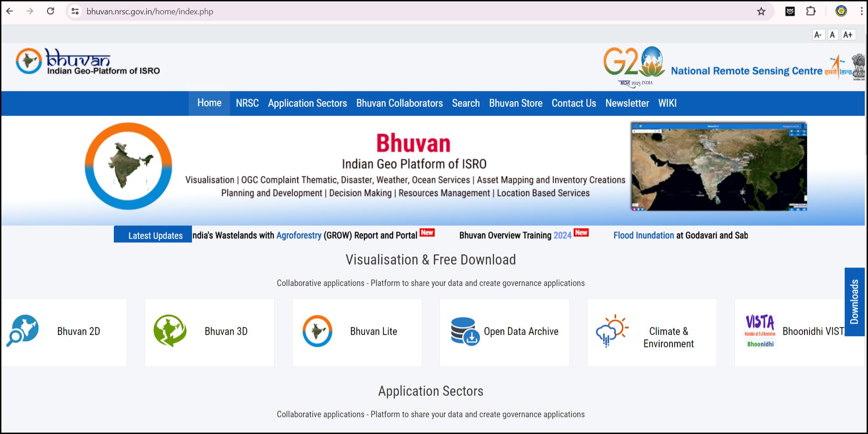Open the browser three-dot menu
This screenshot has height=434, width=868.
coord(862,11)
